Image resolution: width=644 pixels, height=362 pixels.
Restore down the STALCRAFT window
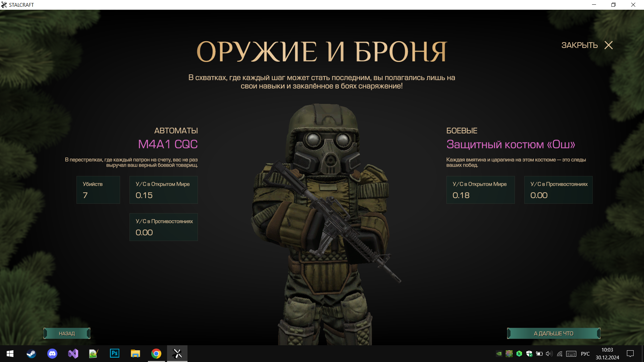point(613,5)
